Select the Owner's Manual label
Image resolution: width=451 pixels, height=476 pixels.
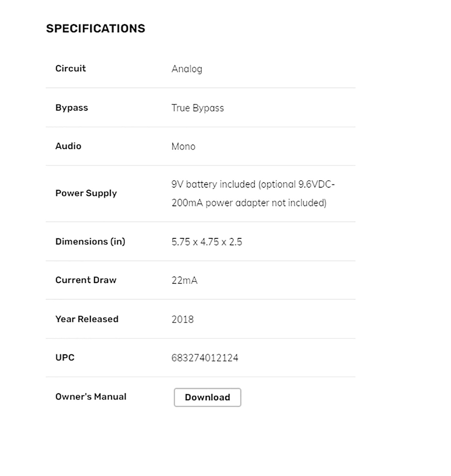[x=91, y=396]
